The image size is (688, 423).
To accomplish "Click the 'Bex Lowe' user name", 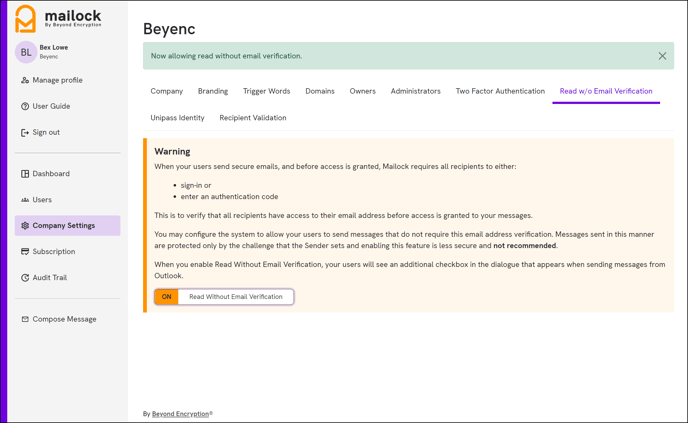I will tap(54, 47).
